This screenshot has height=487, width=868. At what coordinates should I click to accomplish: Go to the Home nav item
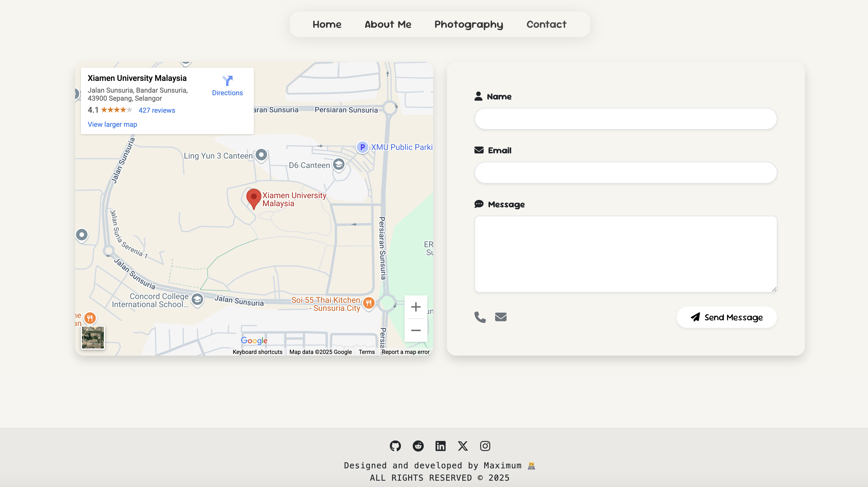click(x=327, y=24)
